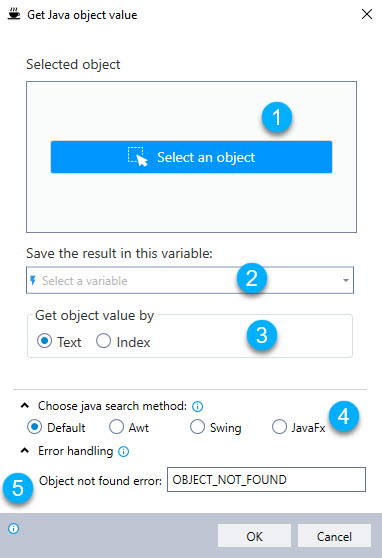Dismiss dialog with Cancel button

coord(334,536)
